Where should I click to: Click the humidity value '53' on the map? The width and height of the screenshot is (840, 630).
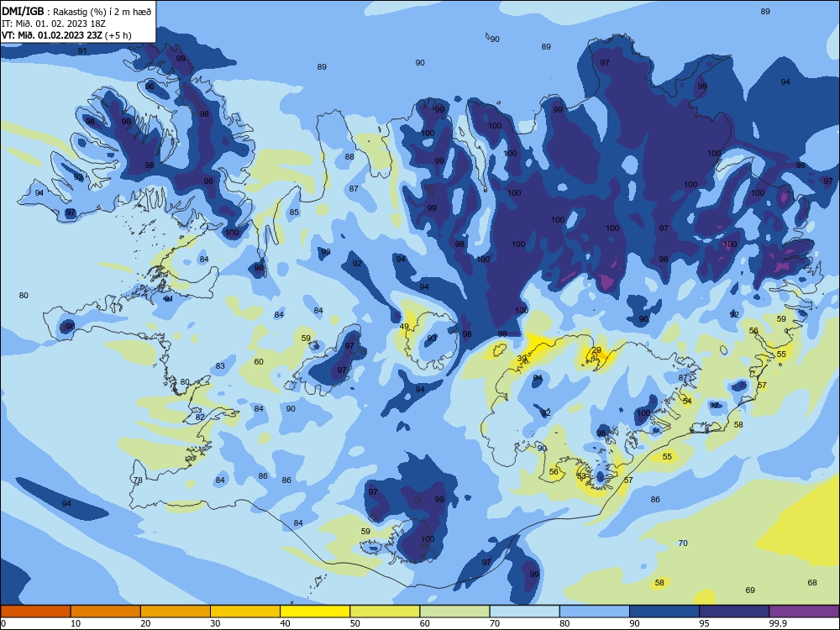tap(582, 475)
